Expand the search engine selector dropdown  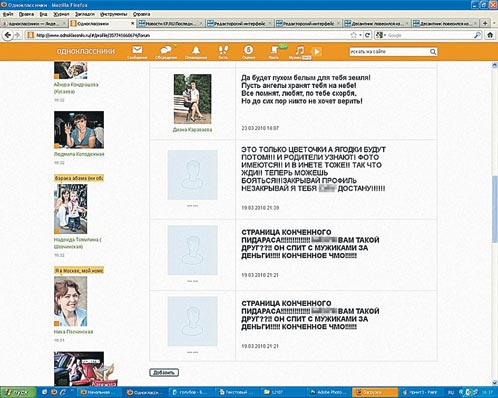click(x=380, y=35)
